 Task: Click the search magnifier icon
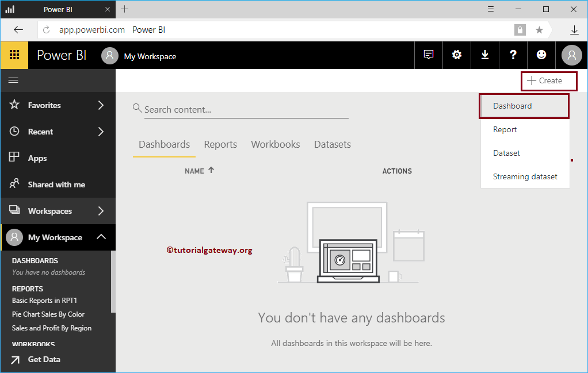tap(138, 108)
